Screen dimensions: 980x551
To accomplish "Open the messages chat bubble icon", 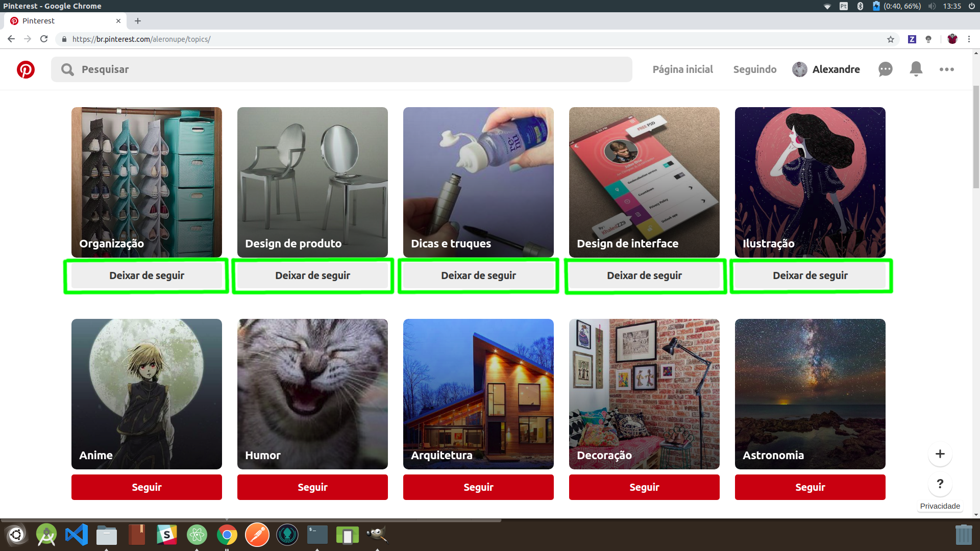I will point(886,69).
